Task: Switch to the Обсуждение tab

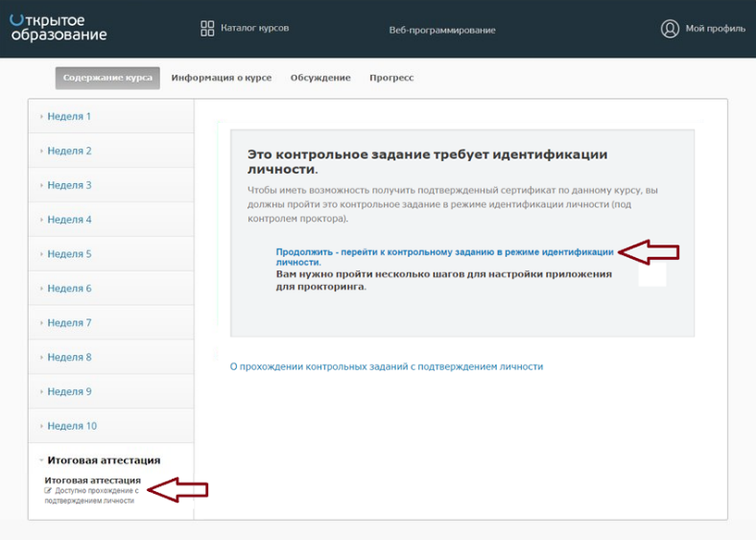Action: pyautogui.click(x=320, y=78)
